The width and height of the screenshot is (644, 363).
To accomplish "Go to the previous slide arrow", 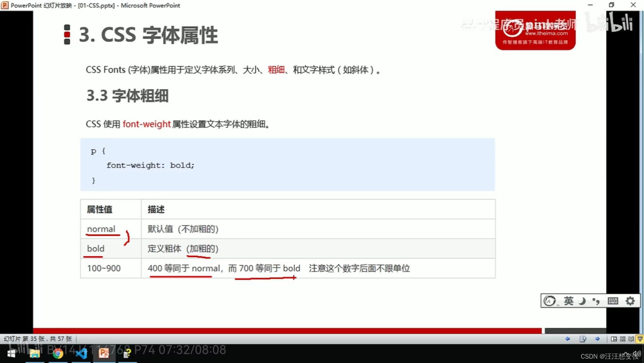I will [568, 339].
